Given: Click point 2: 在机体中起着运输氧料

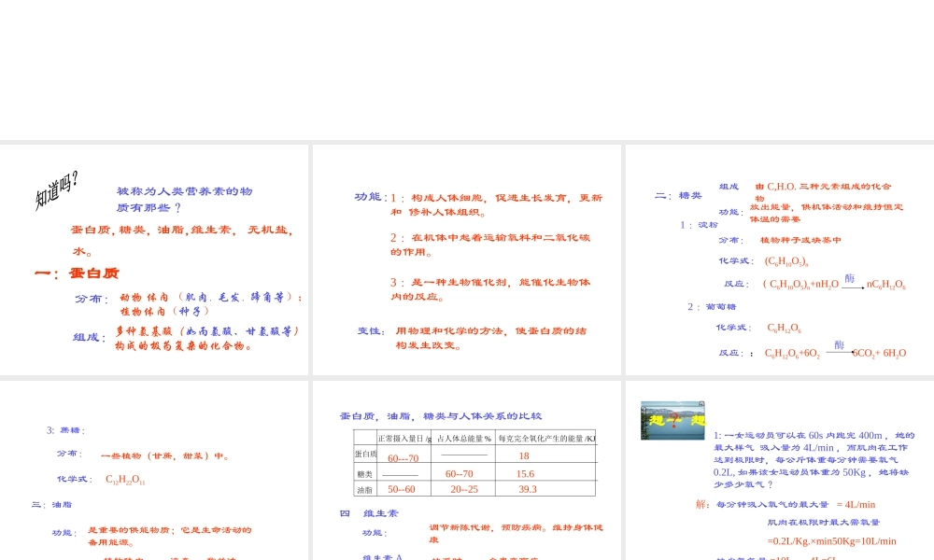Looking at the screenshot, I should 490,244.
